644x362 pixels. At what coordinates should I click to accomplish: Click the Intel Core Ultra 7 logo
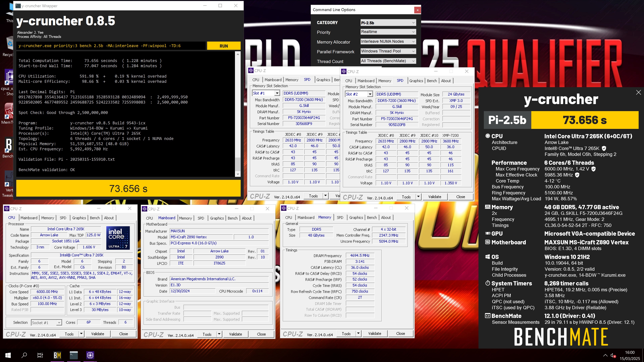pyautogui.click(x=118, y=238)
